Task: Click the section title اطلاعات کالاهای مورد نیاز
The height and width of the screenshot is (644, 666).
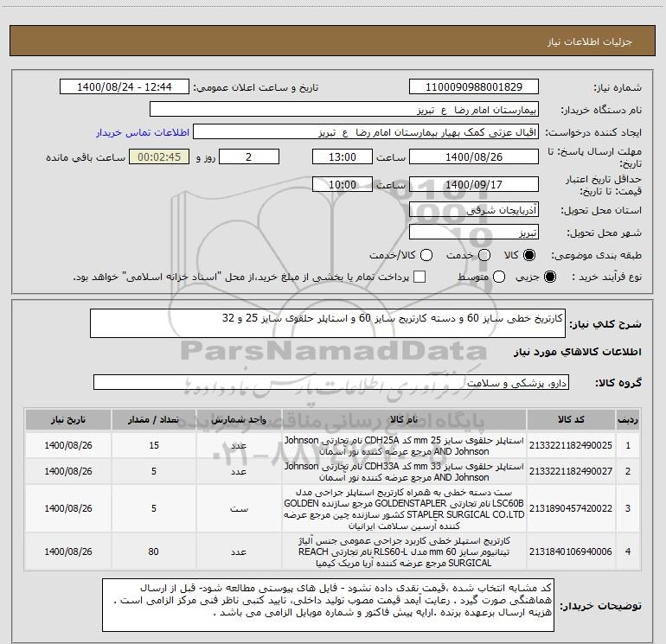Action: (577, 352)
